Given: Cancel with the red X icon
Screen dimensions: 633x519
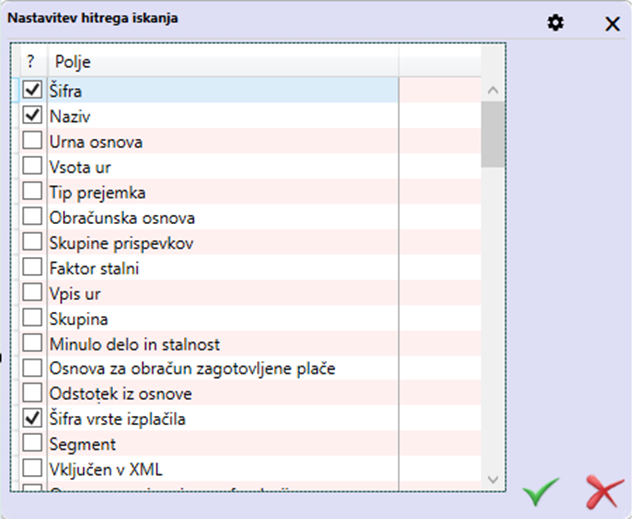Looking at the screenshot, I should coord(604,492).
